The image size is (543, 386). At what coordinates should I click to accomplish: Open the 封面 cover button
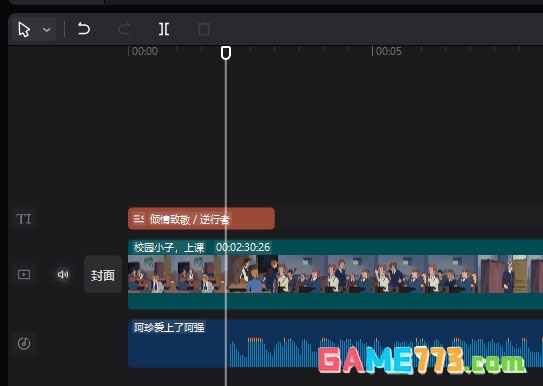tap(103, 275)
